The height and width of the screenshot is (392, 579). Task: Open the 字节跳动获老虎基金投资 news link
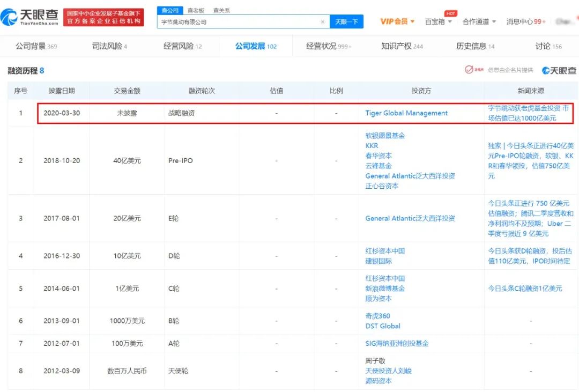528,113
